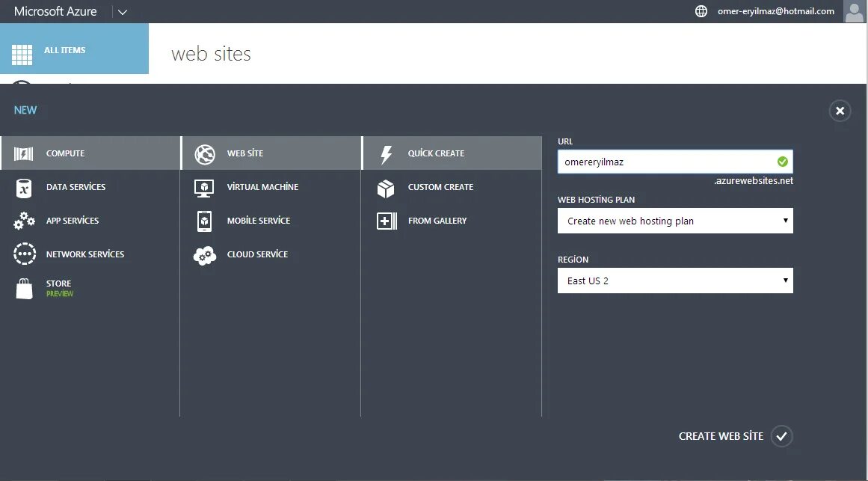The image size is (868, 481).
Task: Close the New panel with X button
Action: click(x=840, y=111)
